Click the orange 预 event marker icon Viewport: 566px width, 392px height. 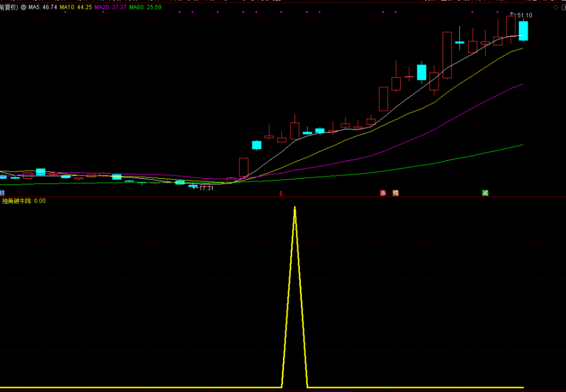pyautogui.click(x=395, y=193)
